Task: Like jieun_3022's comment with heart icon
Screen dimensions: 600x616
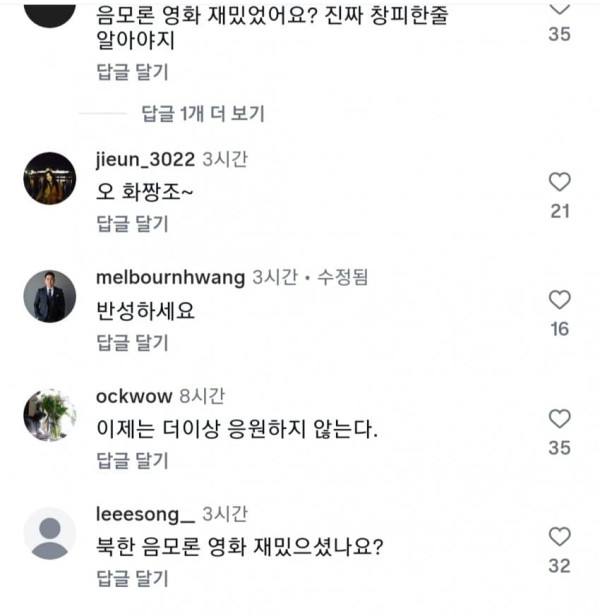Action: pos(560,182)
